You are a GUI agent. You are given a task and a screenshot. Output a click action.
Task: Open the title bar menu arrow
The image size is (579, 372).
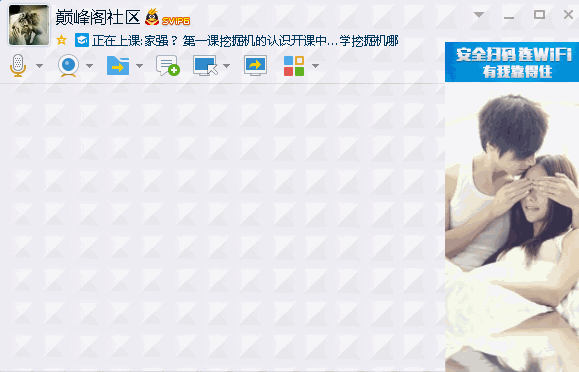pos(479,14)
